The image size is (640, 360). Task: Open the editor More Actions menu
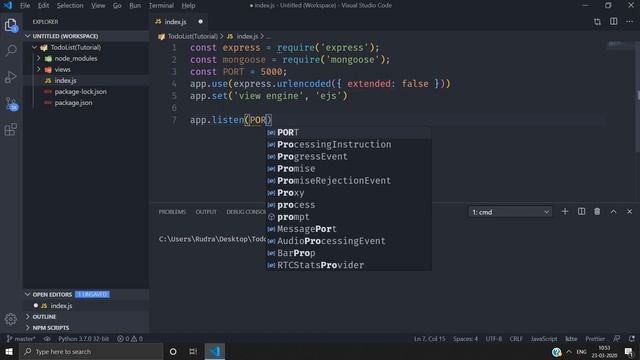(x=629, y=22)
